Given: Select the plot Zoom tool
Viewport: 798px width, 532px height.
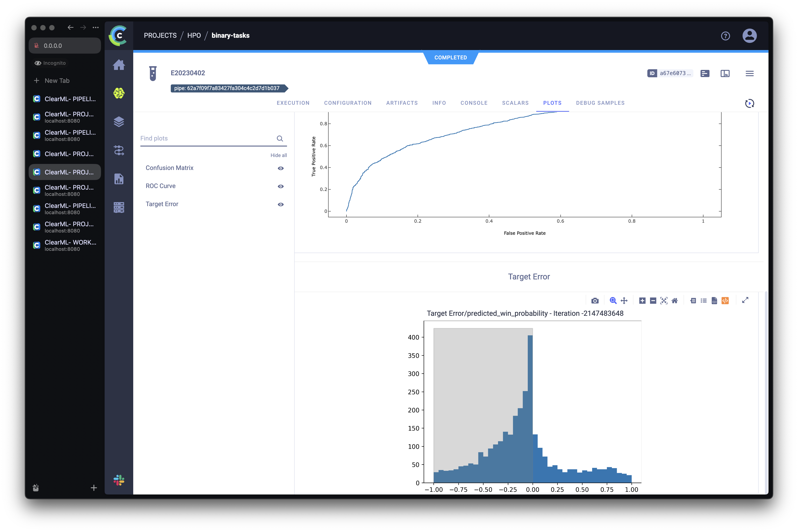Looking at the screenshot, I should click(613, 301).
